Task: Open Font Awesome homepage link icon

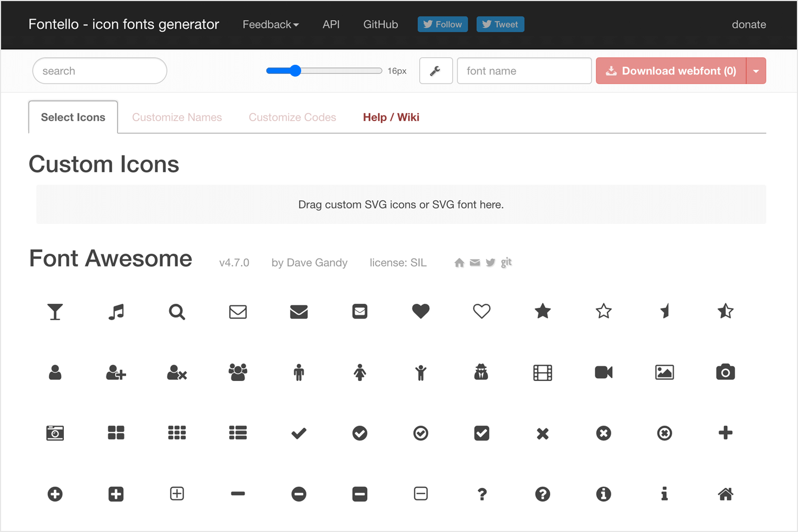Action: [459, 263]
